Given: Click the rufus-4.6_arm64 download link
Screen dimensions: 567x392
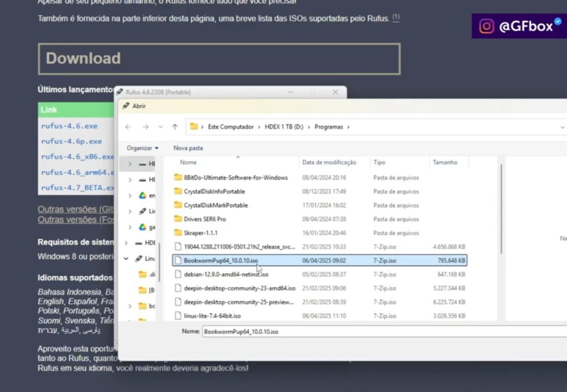Looking at the screenshot, I should click(x=78, y=173).
